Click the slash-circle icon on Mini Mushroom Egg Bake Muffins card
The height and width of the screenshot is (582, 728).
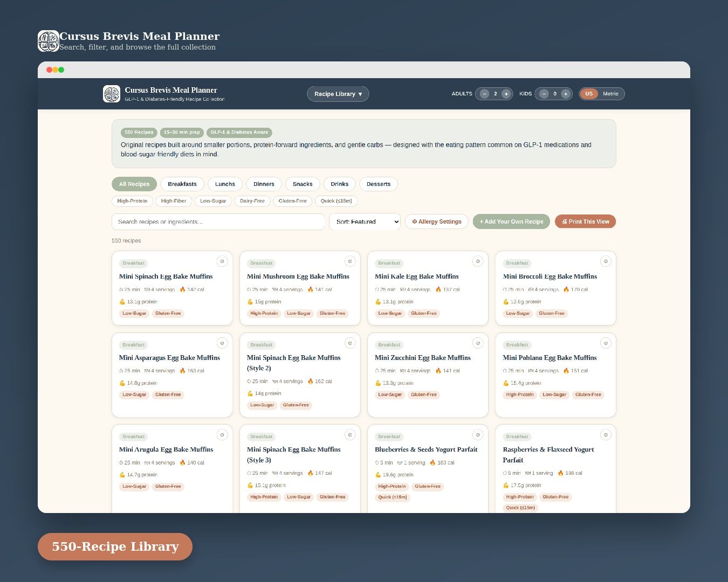coord(350,261)
